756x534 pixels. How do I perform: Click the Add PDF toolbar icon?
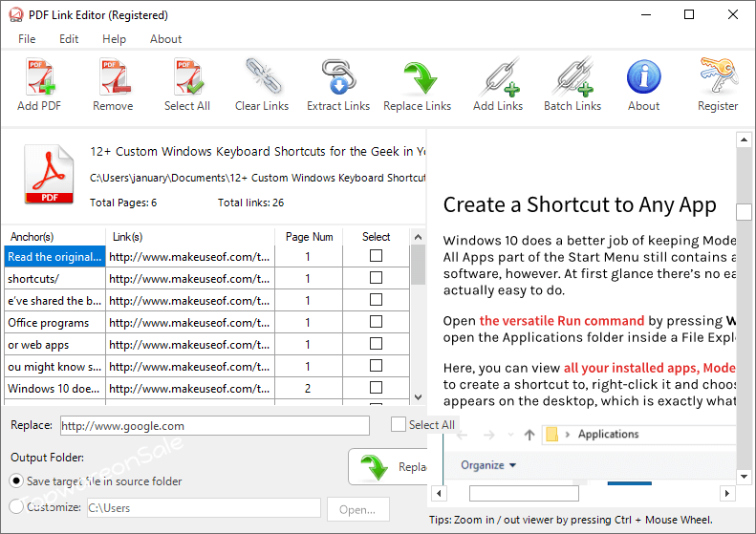click(x=39, y=77)
